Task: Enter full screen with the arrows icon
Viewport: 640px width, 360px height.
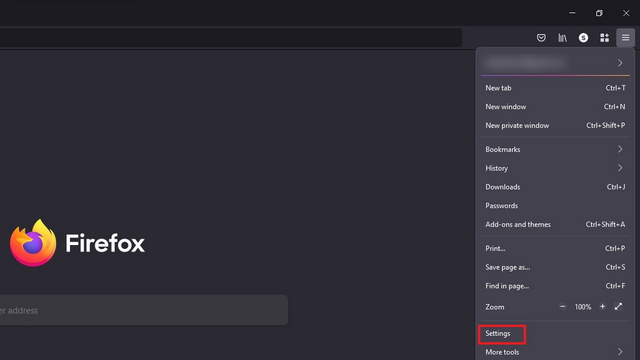Action: [618, 307]
